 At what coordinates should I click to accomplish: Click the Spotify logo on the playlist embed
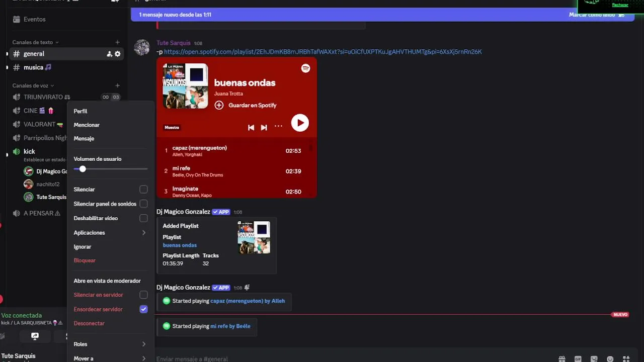tap(305, 68)
